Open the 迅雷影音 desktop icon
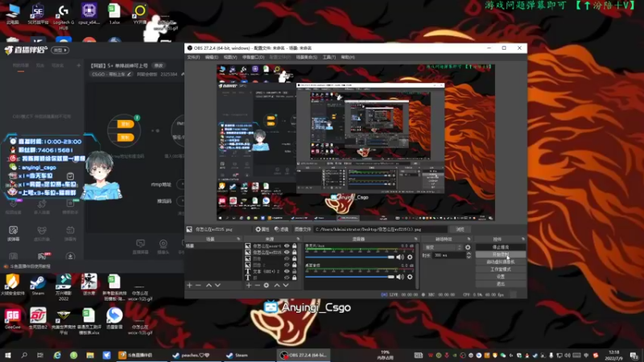The height and width of the screenshot is (362, 644). click(x=114, y=318)
